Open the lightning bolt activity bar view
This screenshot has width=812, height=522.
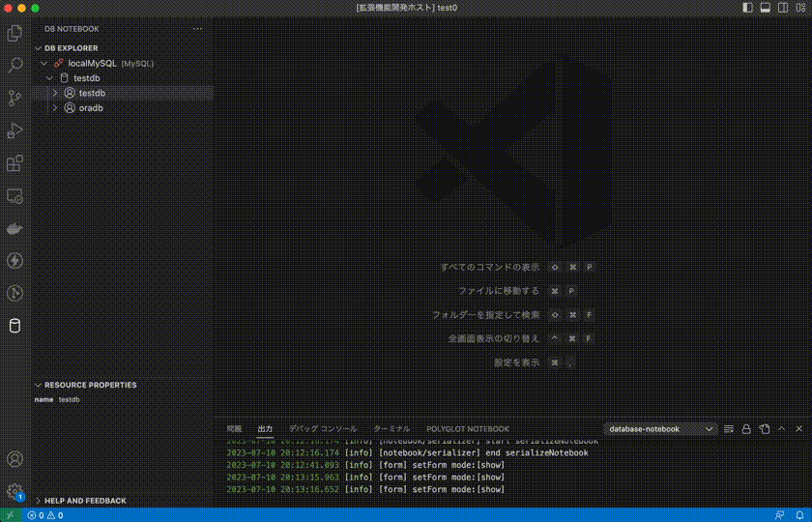tap(15, 260)
